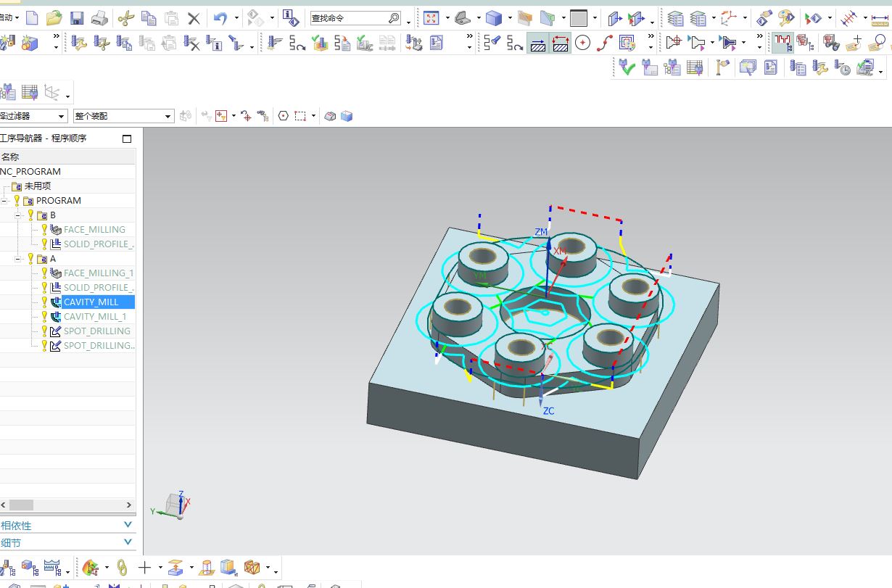
Task: Toggle the red-arrow hatched tool path button
Action: (561, 44)
